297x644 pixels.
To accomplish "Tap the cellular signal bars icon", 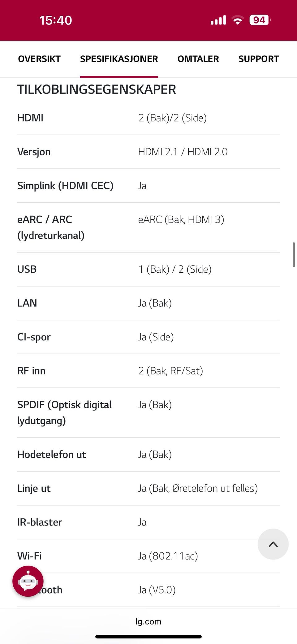I will [x=218, y=20].
